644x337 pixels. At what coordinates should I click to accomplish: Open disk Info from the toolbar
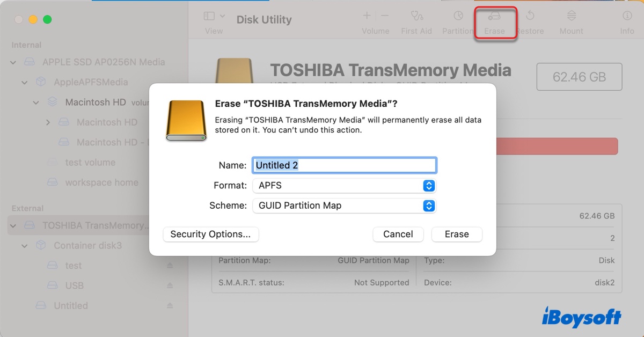pyautogui.click(x=627, y=21)
